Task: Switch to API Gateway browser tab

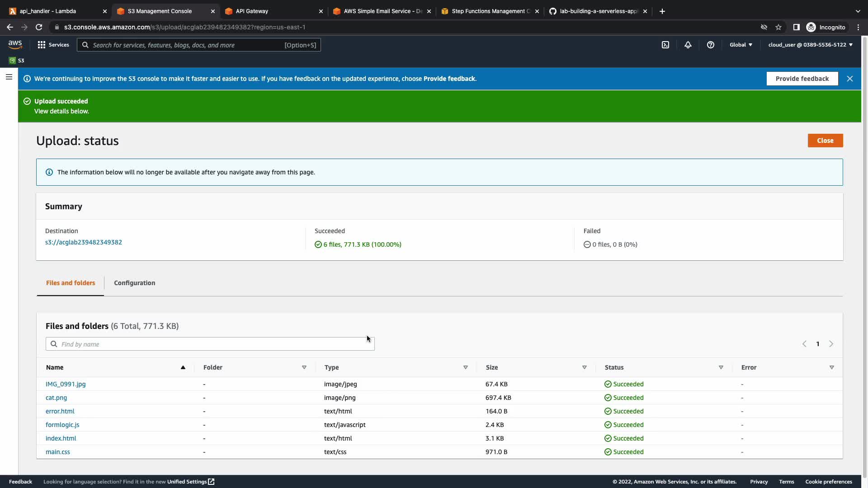Action: pos(271,11)
